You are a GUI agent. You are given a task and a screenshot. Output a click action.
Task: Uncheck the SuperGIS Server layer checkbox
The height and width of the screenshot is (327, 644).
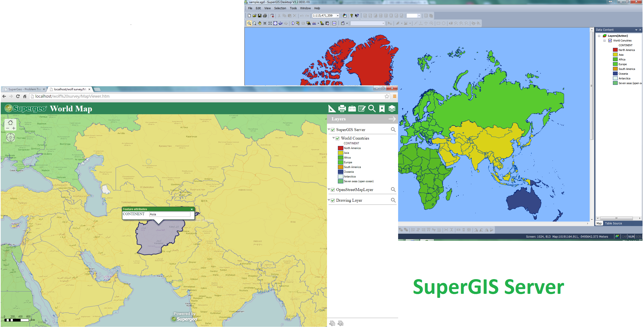pos(333,130)
